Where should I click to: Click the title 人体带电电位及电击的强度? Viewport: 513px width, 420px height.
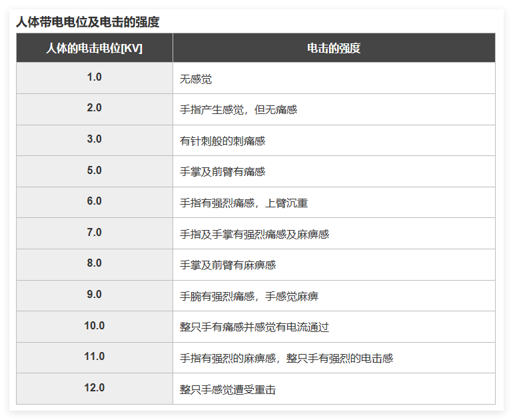coord(88,22)
